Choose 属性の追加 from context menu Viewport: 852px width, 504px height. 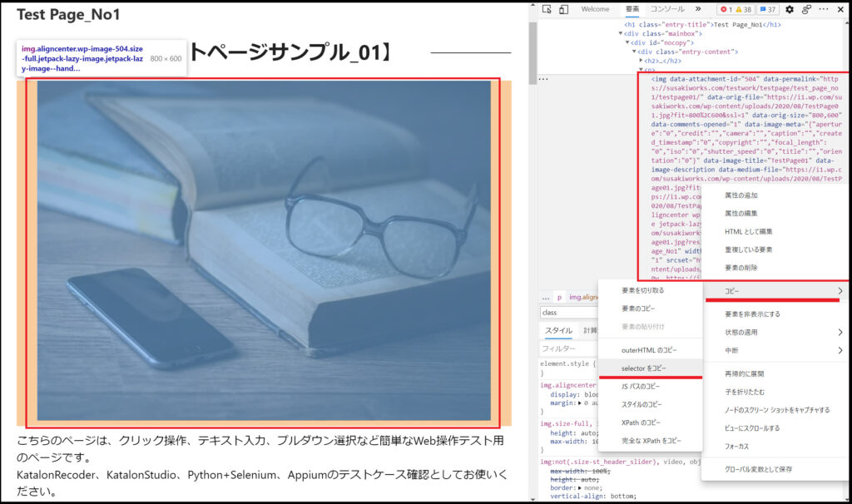pyautogui.click(x=741, y=195)
